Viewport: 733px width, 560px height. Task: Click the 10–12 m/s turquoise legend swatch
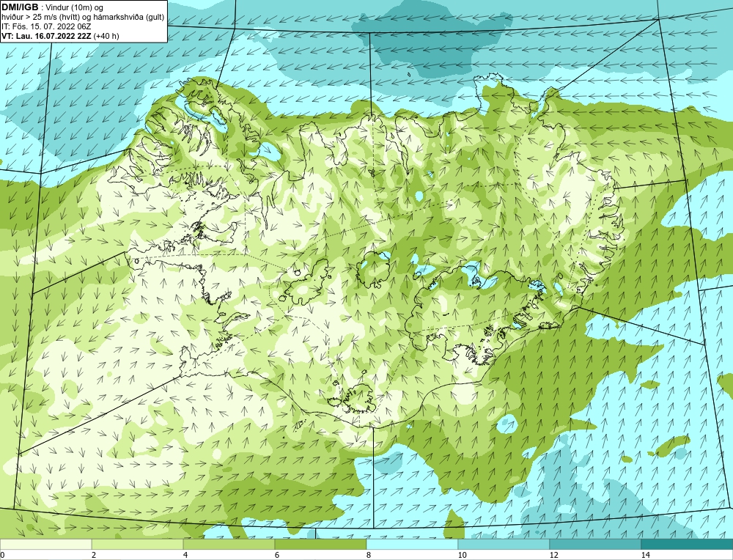(x=504, y=544)
